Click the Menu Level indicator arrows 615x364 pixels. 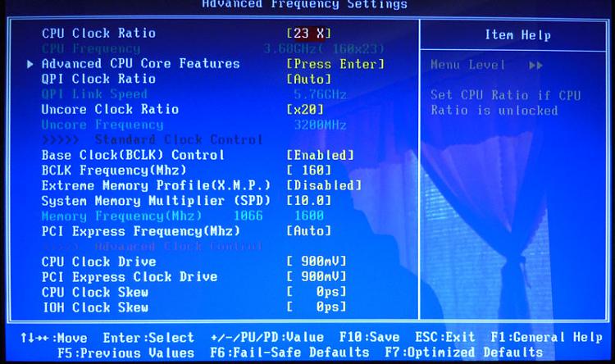tap(535, 65)
